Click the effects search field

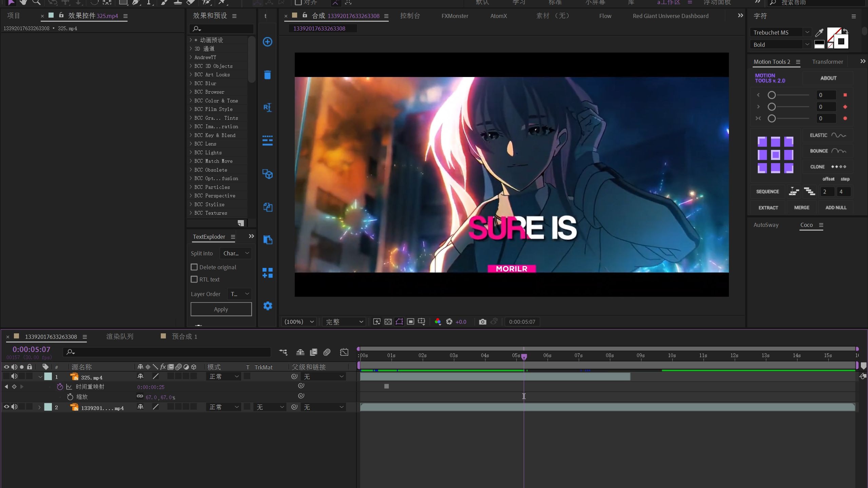(x=221, y=29)
